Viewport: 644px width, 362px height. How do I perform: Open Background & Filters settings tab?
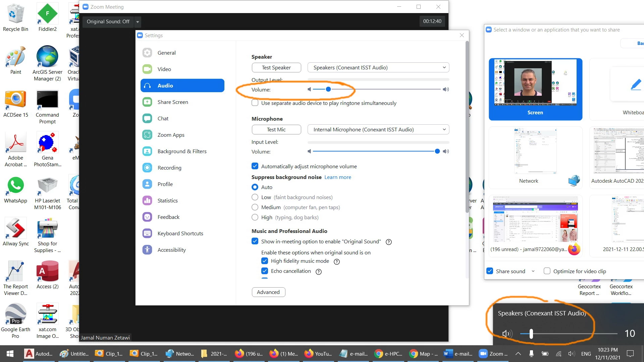tap(182, 151)
